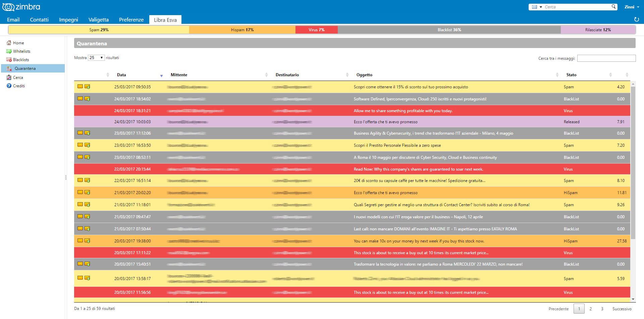Click the envelope icon in the 21/03/2017 09:47:47 row
Viewport: 644px width, 319px height.
click(x=80, y=216)
